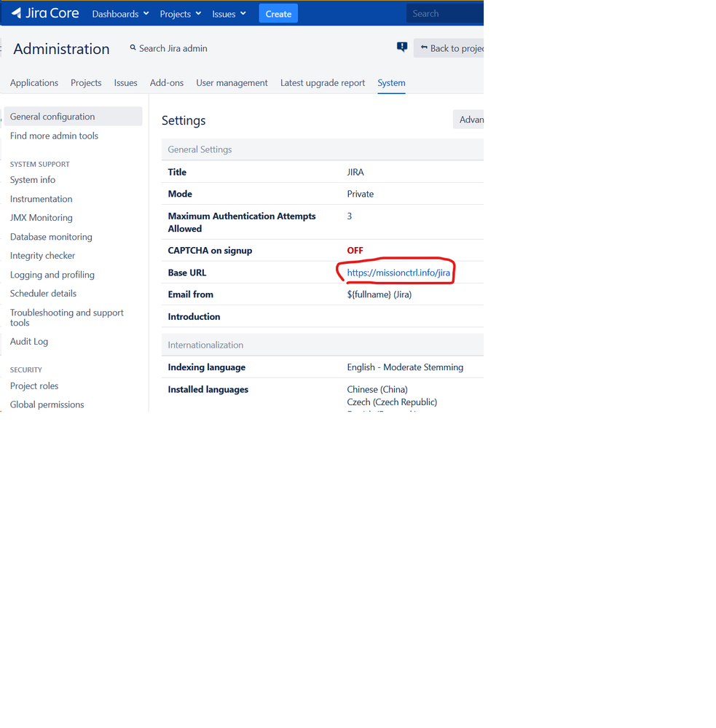The image size is (716, 728).
Task: Open the Latest upgrade report tab
Action: point(323,82)
